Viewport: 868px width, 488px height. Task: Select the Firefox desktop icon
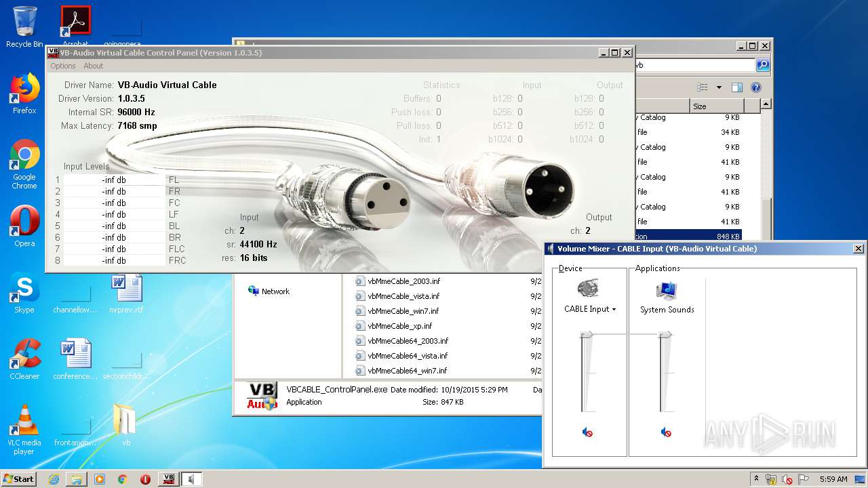click(24, 93)
